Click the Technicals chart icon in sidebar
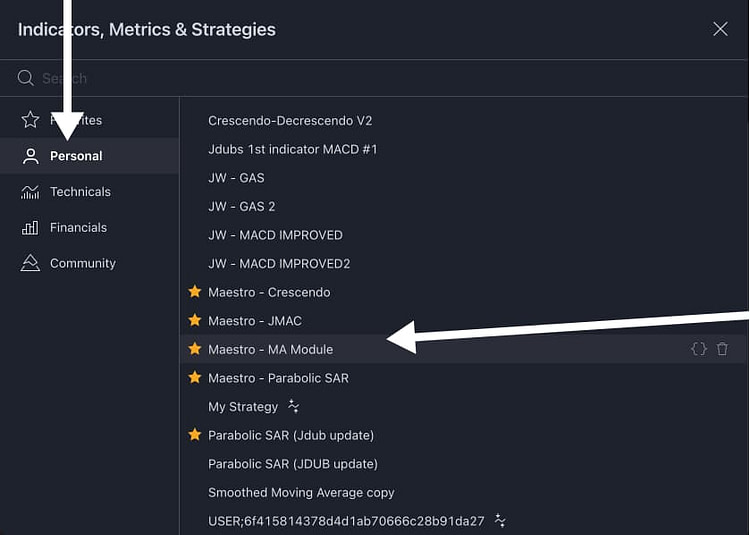The image size is (750, 535). pos(30,192)
